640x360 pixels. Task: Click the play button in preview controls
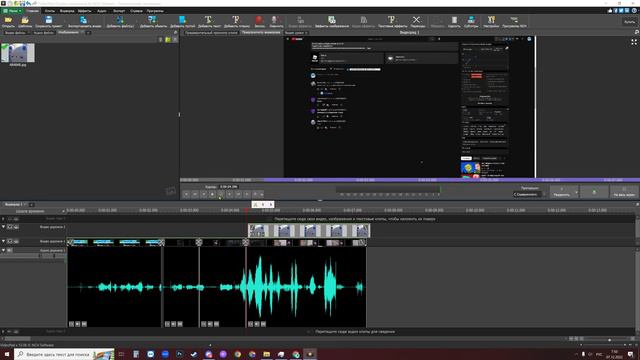point(221,194)
